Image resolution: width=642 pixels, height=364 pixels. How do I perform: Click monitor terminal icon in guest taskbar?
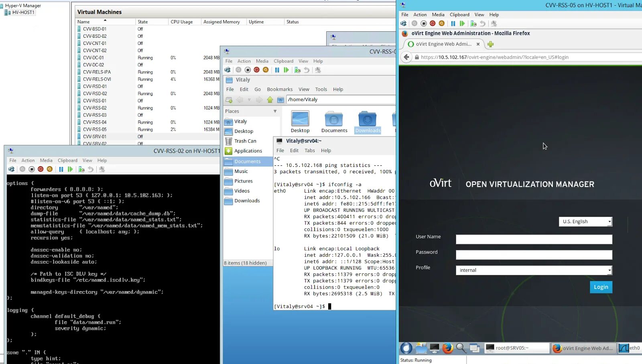tap(435, 348)
